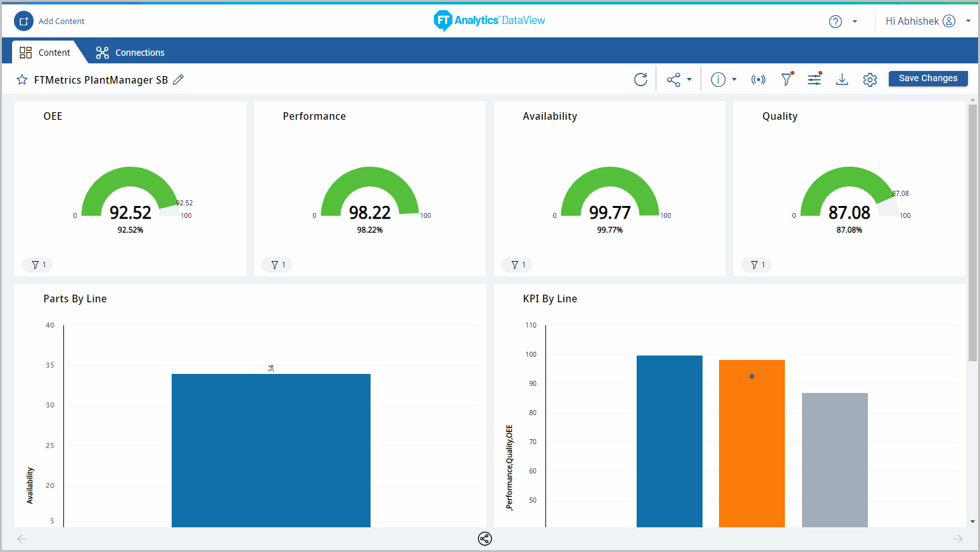
Task: Expand the share options dropdown arrow
Action: point(689,79)
